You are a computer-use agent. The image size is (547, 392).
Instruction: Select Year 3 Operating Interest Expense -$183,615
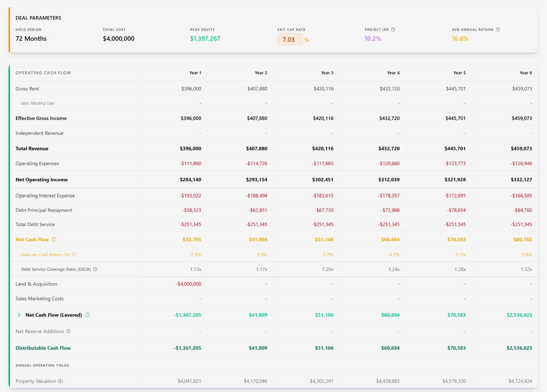point(322,196)
